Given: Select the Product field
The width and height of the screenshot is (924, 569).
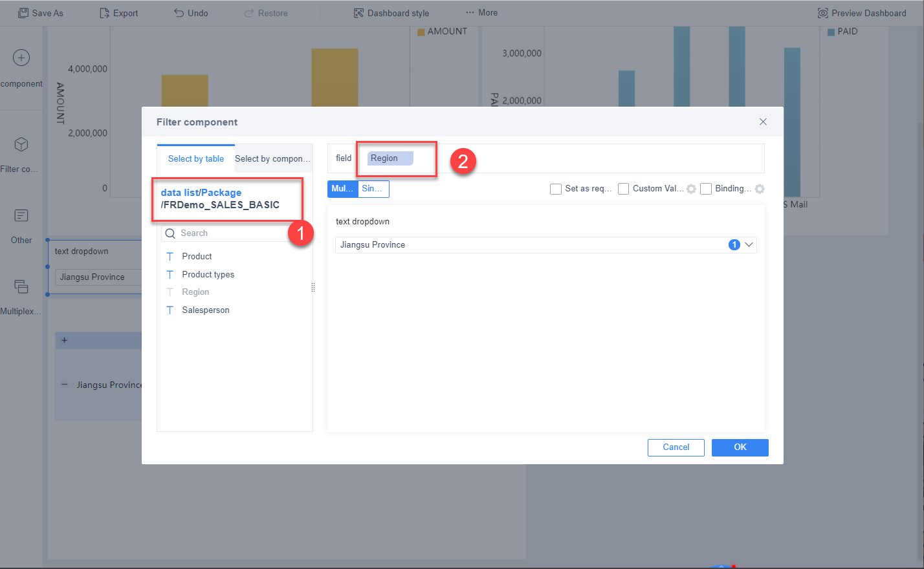Looking at the screenshot, I should 197,257.
